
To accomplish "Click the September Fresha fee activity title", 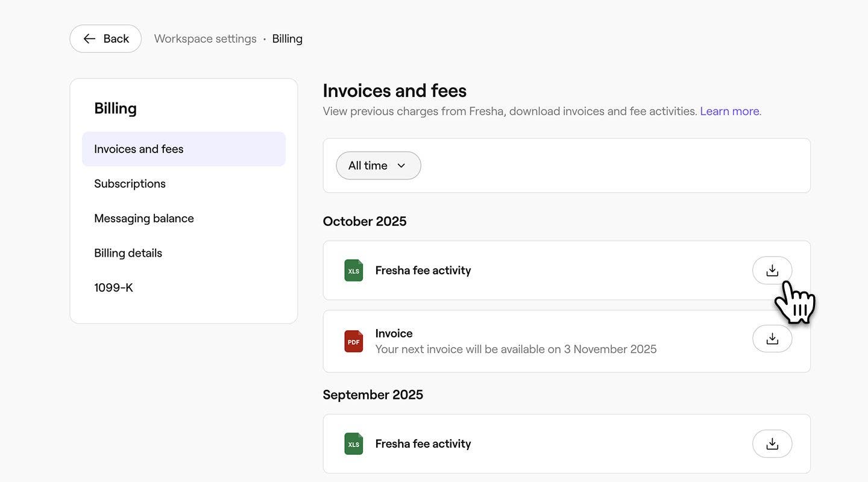I will pos(423,444).
